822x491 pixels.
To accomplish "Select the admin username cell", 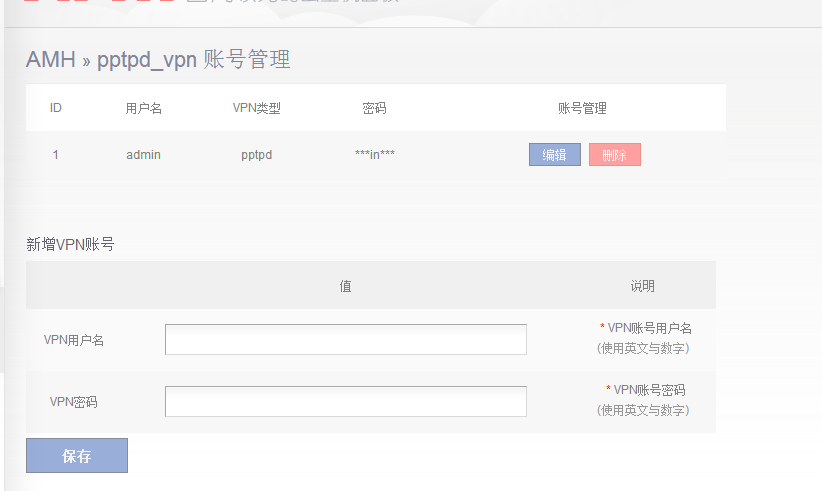I will click(x=143, y=155).
